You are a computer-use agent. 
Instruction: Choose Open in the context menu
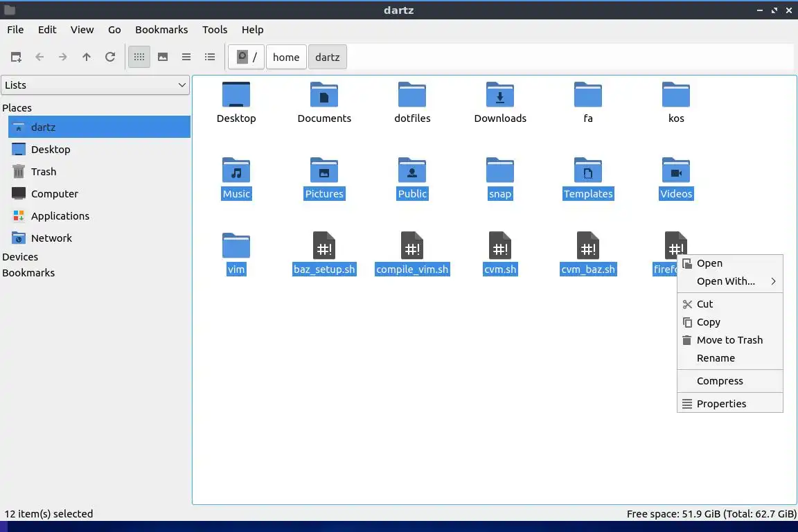pos(730,263)
